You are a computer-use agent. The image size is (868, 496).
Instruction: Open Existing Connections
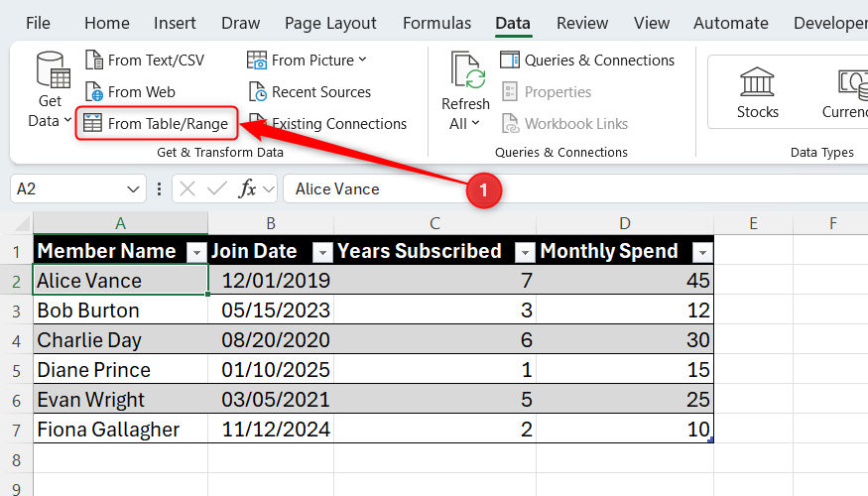(328, 123)
